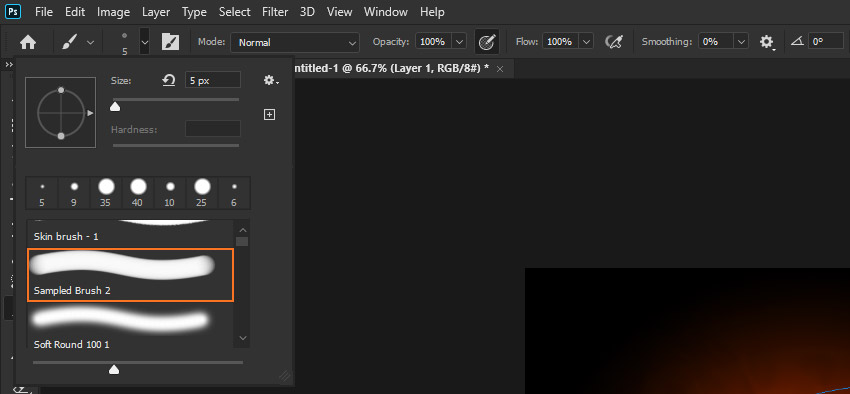Viewport: 850px width, 394px height.
Task: Reset brush size to original icon
Action: [x=169, y=81]
